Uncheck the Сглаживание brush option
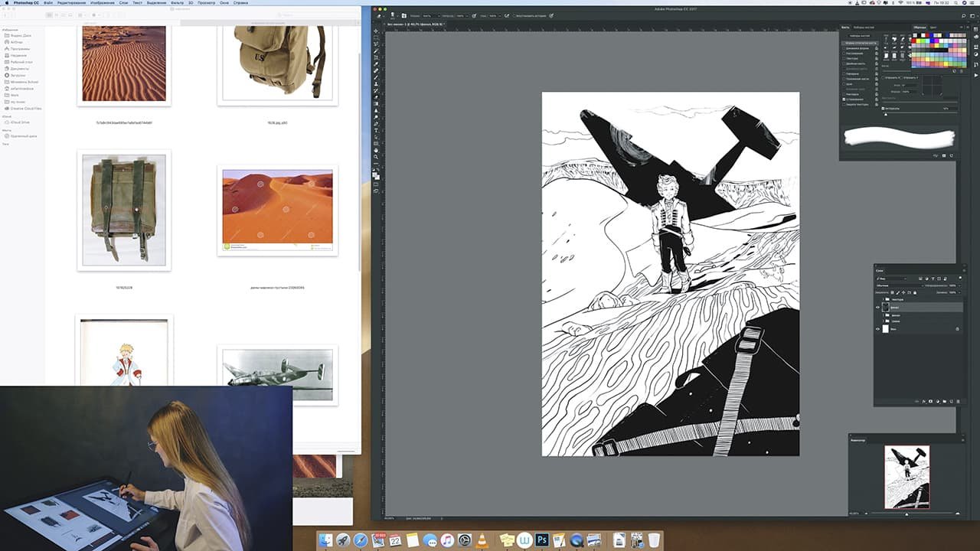This screenshot has width=980, height=551. pos(844,99)
